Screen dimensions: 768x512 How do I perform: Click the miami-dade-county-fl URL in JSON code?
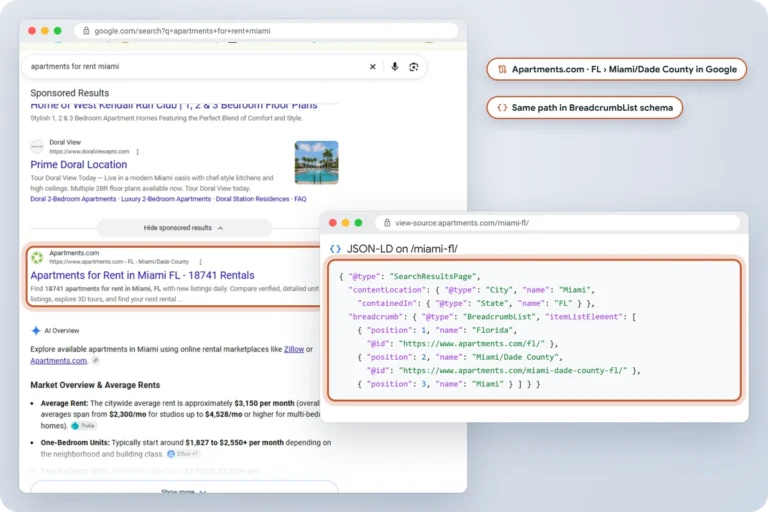point(513,371)
